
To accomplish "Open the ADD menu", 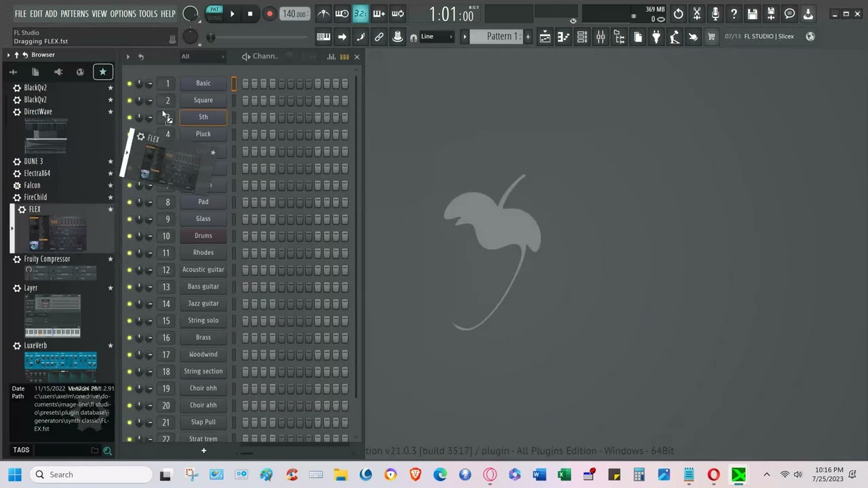I will (52, 14).
